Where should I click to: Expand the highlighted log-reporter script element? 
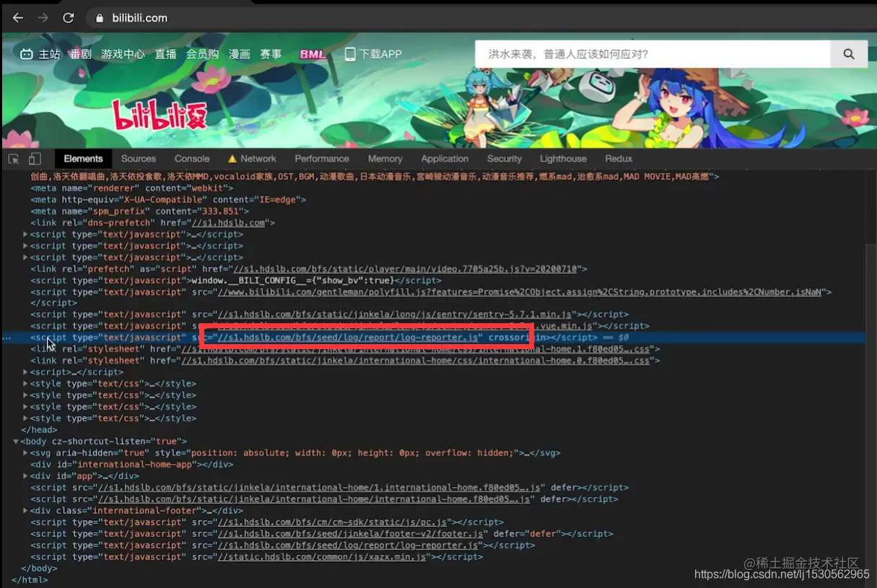click(x=25, y=337)
